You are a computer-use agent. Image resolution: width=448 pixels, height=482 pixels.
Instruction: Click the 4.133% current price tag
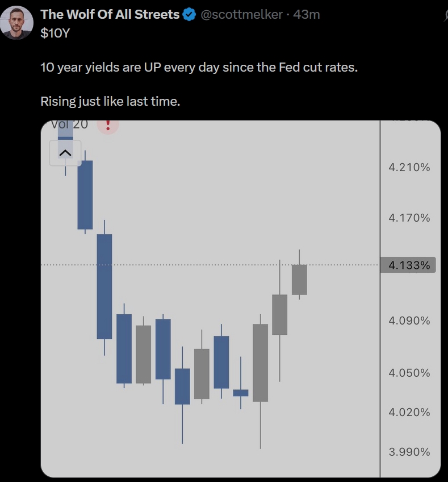click(409, 265)
